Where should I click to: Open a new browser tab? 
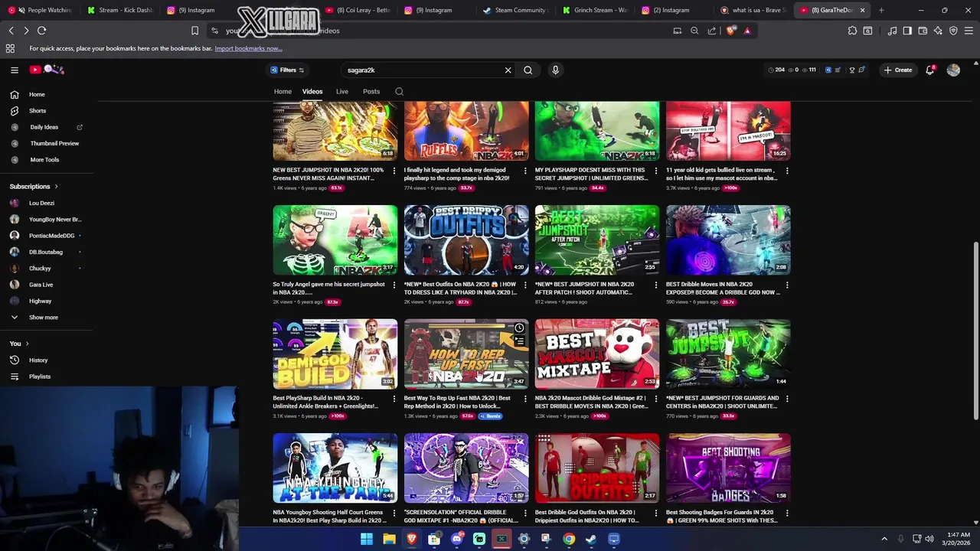[x=881, y=10]
